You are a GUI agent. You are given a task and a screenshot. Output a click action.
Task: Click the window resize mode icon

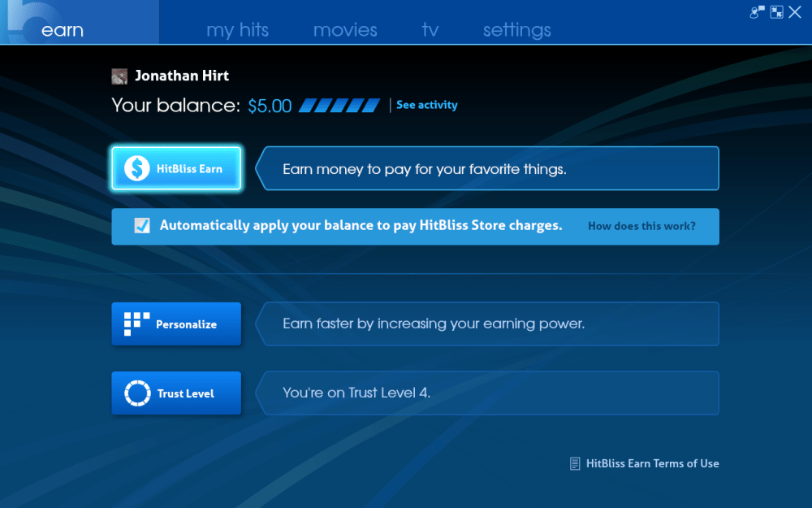click(x=776, y=12)
